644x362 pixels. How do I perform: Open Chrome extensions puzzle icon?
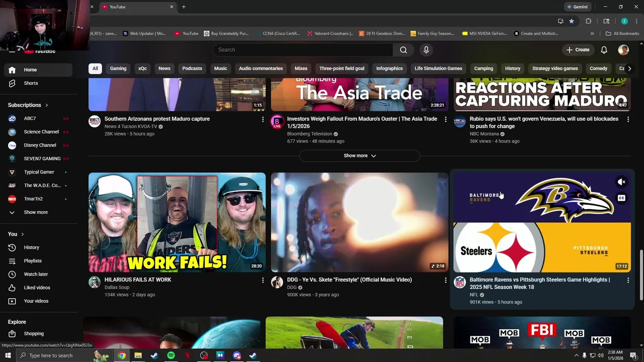coord(588,21)
